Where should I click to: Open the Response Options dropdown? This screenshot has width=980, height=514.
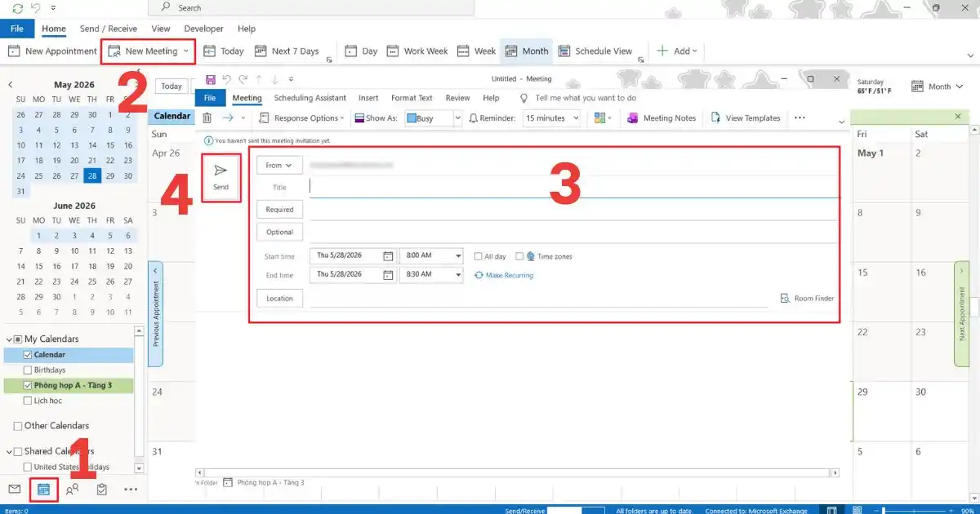tap(304, 118)
